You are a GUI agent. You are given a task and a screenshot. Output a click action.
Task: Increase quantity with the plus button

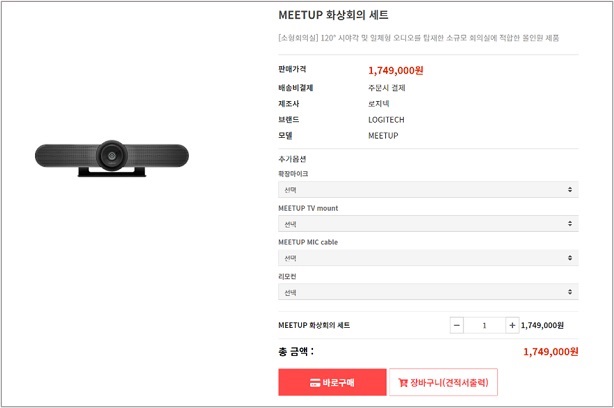512,325
